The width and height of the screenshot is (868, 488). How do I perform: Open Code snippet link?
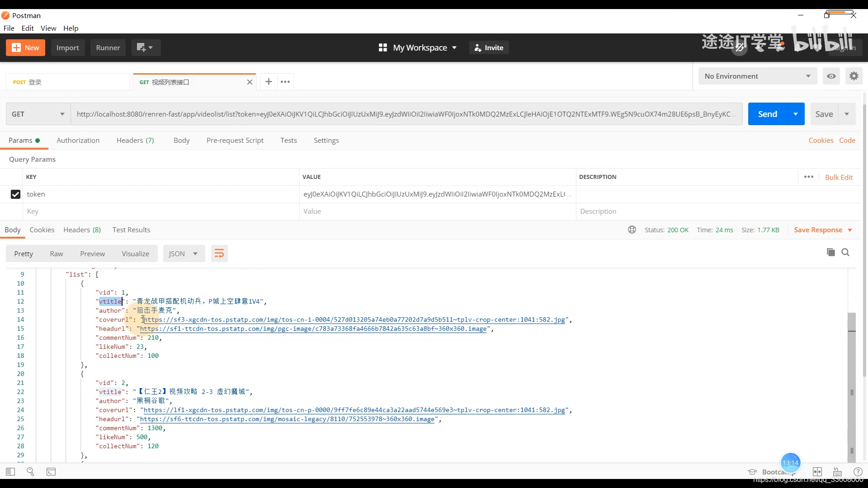coord(847,141)
